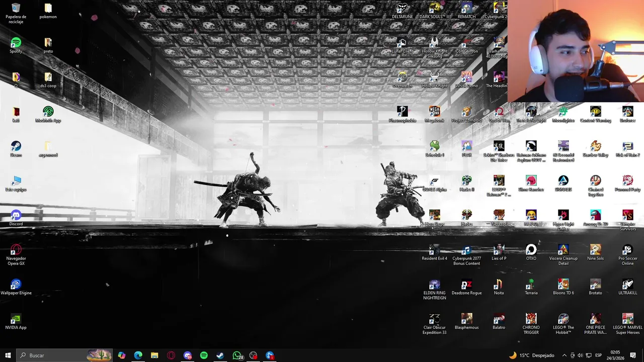
Task: Select the Navegador Opera GX shortcut
Action: point(16,255)
